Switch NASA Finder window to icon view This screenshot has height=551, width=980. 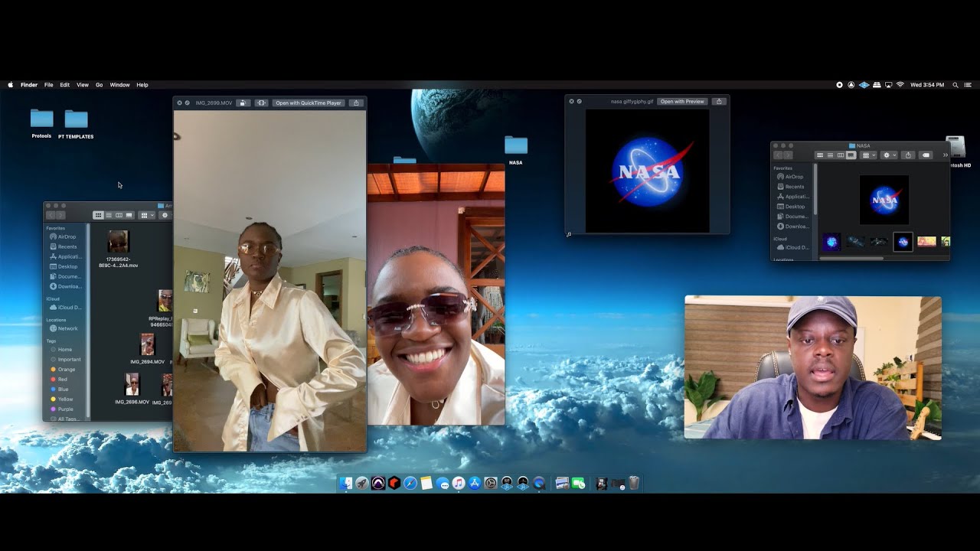coord(820,155)
